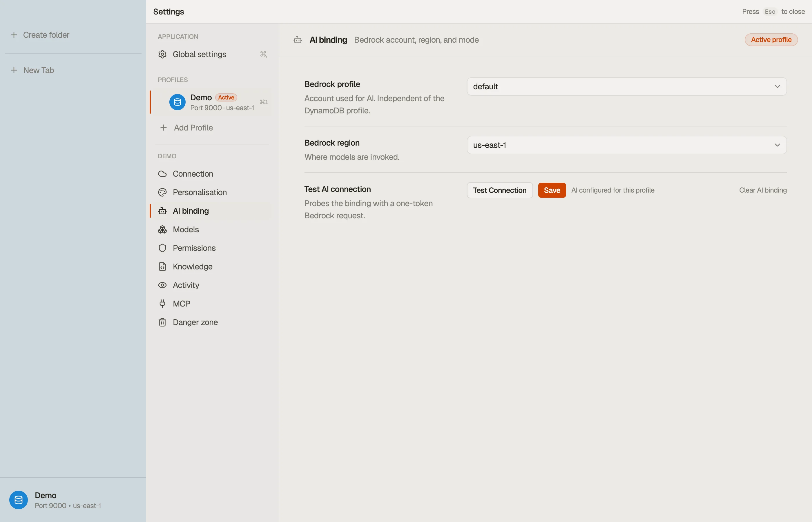
Task: Click the chevron arrow of Bedrock profile select
Action: (x=777, y=86)
